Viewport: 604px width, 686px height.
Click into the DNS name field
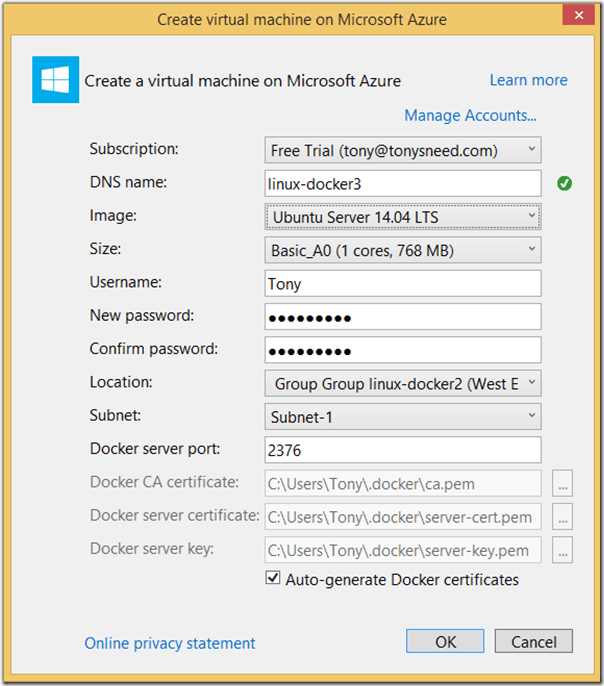pos(403,183)
